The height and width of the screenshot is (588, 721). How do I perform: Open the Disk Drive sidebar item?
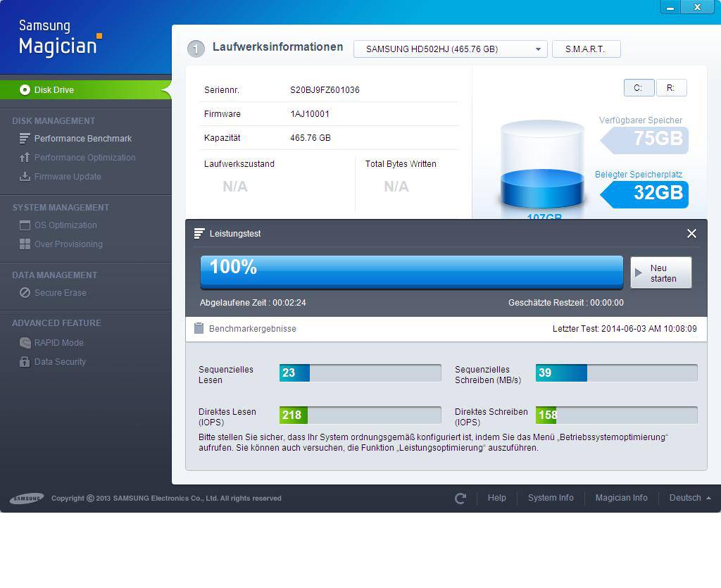pyautogui.click(x=54, y=90)
